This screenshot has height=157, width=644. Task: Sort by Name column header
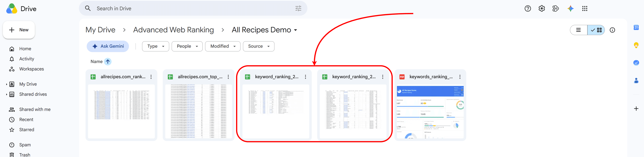tap(96, 61)
